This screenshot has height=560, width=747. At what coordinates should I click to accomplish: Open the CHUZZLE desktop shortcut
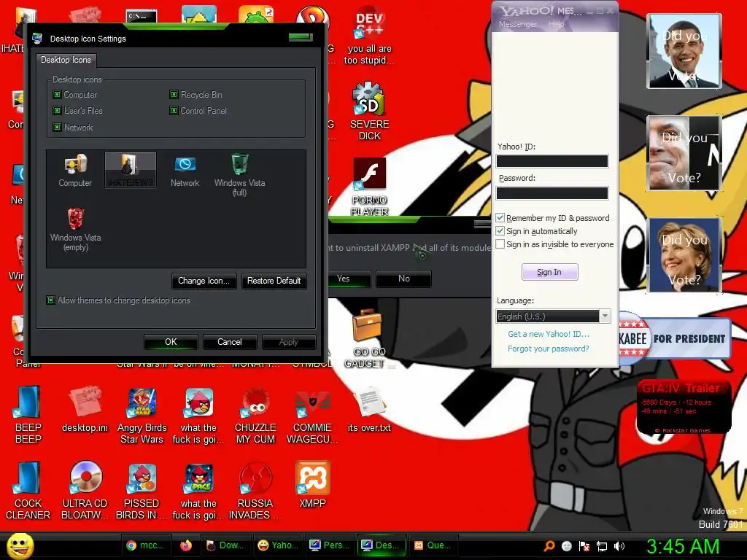[255, 416]
